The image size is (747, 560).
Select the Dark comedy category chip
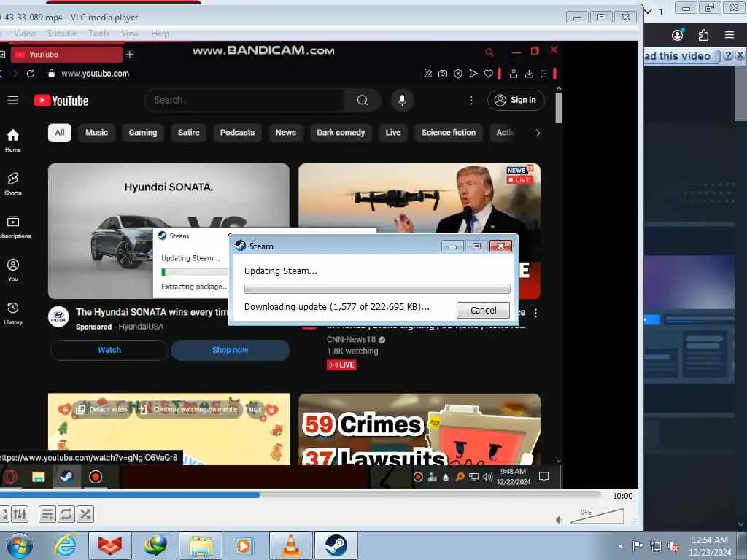[341, 133]
